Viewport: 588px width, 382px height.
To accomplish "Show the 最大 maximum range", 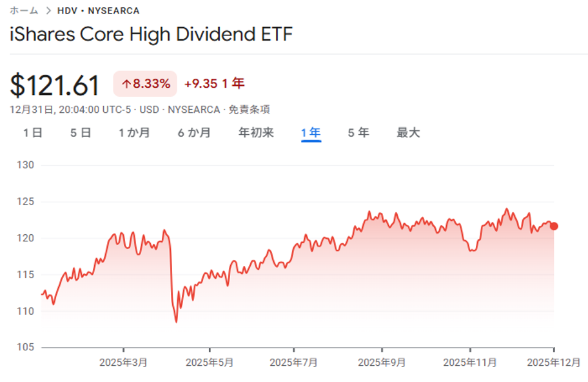I will pyautogui.click(x=408, y=133).
